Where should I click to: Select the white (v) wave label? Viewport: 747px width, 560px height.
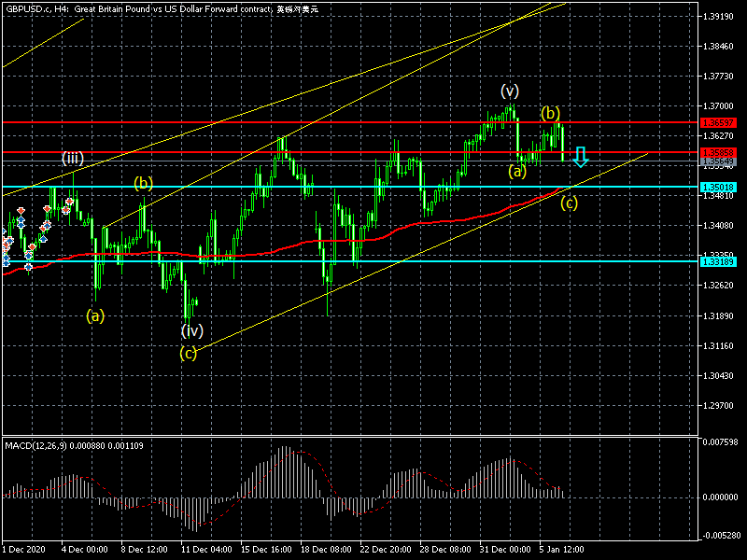click(509, 91)
